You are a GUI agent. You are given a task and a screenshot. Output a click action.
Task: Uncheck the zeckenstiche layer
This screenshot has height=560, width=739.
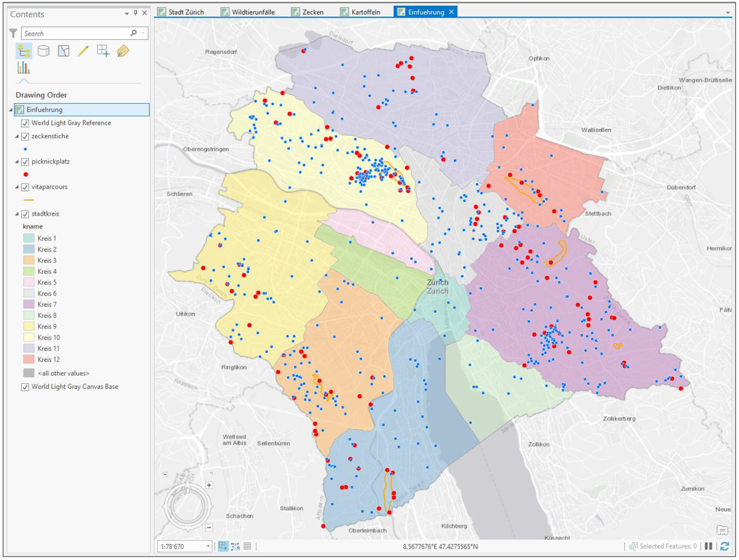(x=25, y=137)
